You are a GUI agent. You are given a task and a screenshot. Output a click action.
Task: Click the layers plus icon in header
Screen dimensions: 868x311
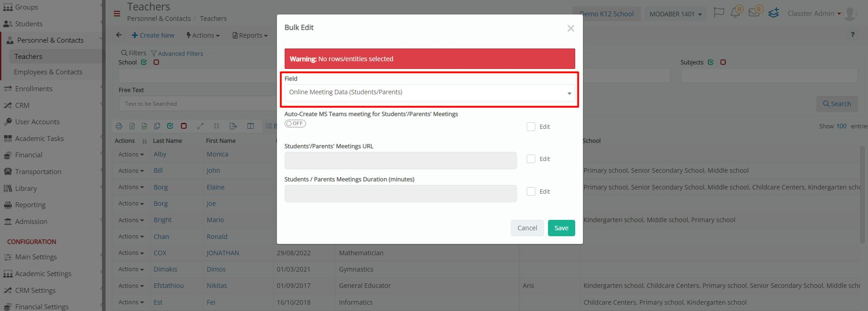tap(774, 13)
